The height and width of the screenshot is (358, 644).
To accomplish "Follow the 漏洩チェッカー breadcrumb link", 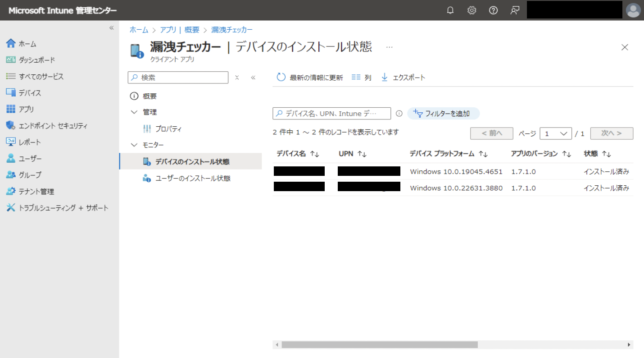I will (232, 30).
